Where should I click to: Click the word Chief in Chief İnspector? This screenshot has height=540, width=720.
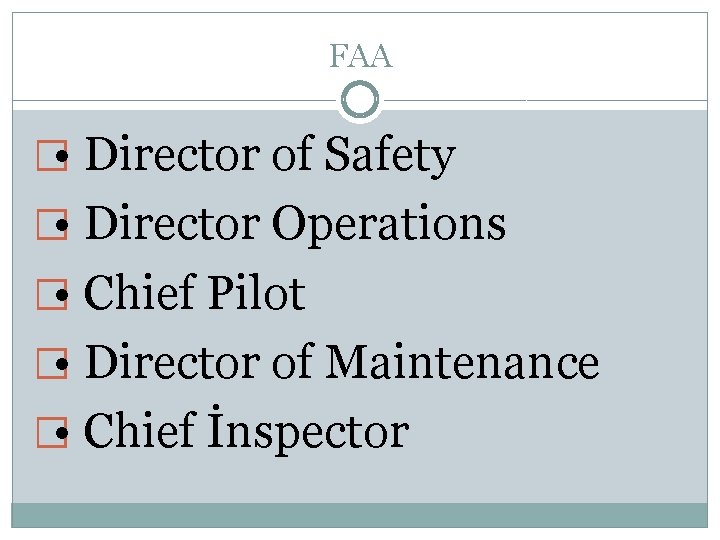coord(140,432)
